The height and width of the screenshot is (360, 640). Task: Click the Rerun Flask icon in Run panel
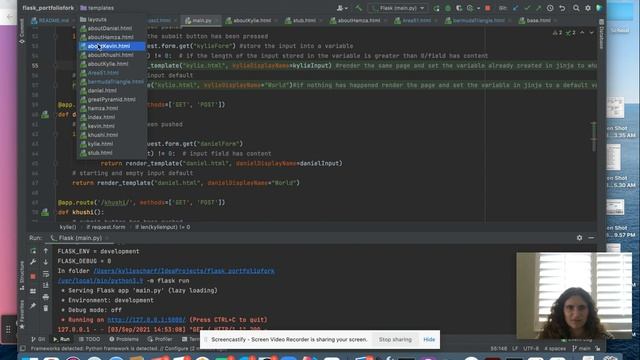pyautogui.click(x=33, y=251)
